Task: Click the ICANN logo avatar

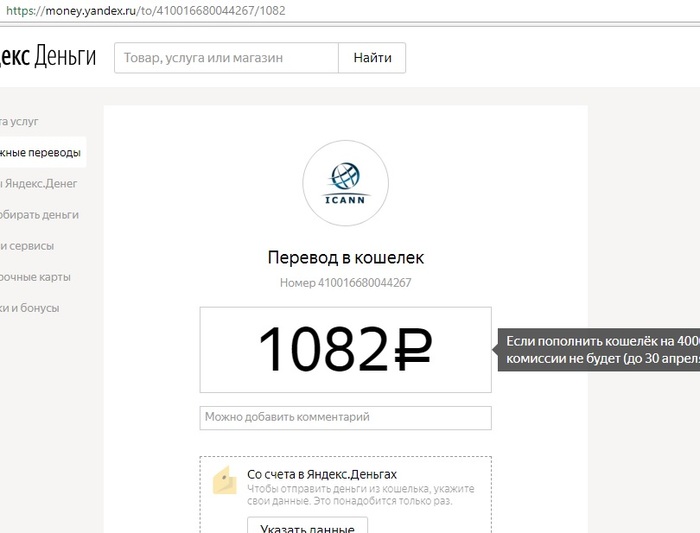Action: click(x=346, y=183)
